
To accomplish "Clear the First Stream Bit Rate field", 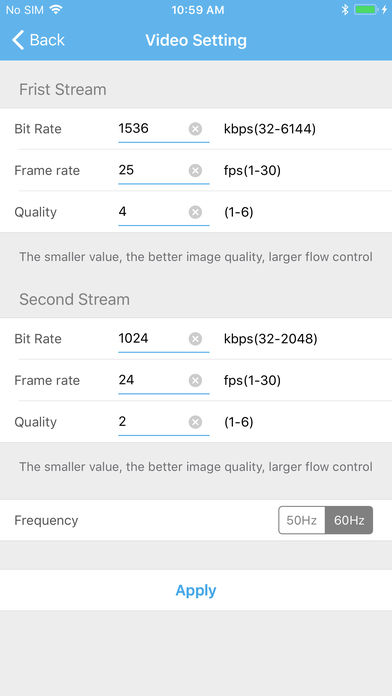I will pos(195,129).
